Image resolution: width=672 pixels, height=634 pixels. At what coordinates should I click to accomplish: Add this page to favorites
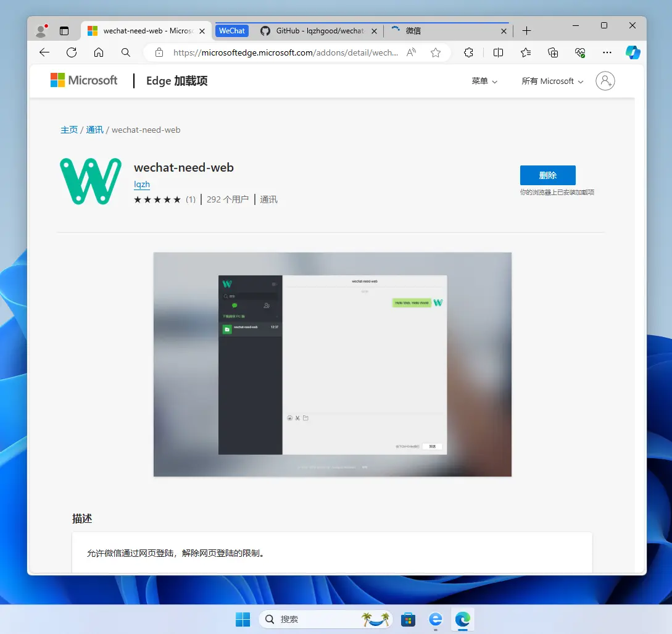click(436, 52)
